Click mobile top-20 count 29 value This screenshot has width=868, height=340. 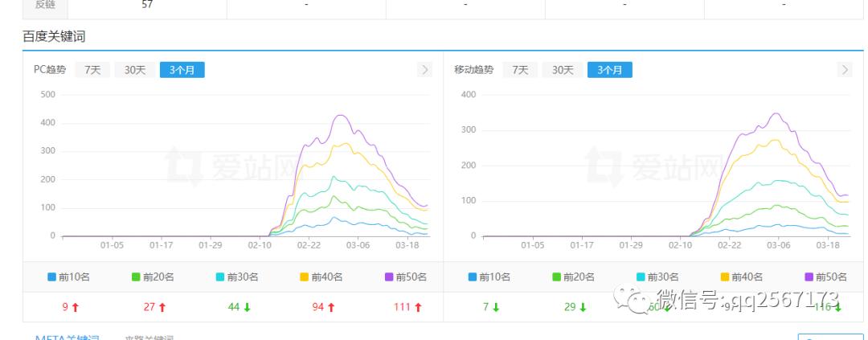[570, 307]
